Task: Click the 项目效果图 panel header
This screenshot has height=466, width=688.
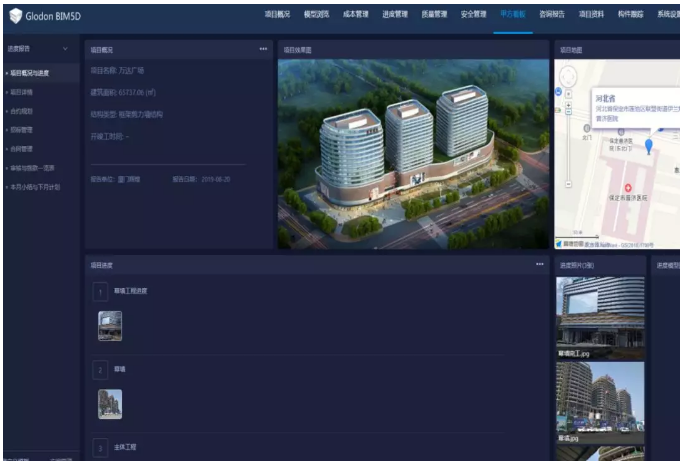Action: [413, 50]
